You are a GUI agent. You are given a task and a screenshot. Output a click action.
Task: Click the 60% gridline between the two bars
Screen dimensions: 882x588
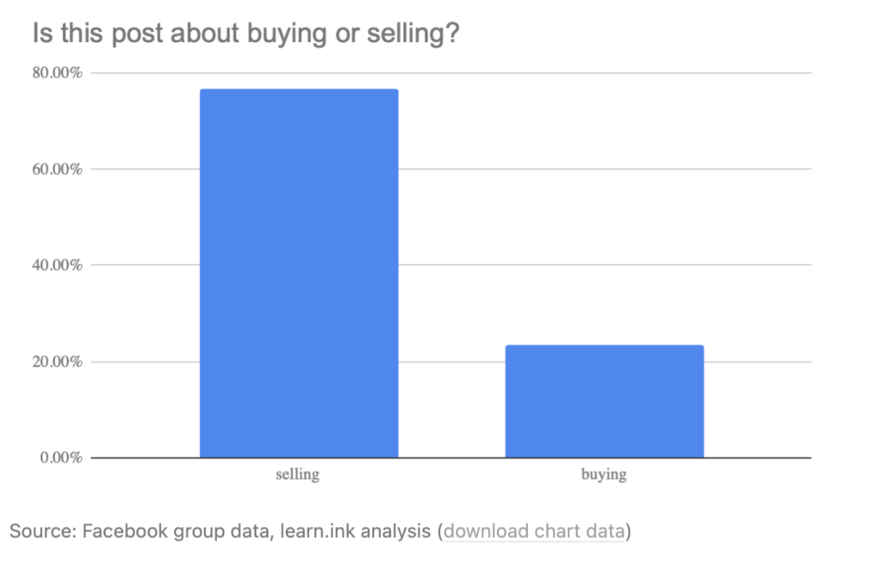point(451,169)
